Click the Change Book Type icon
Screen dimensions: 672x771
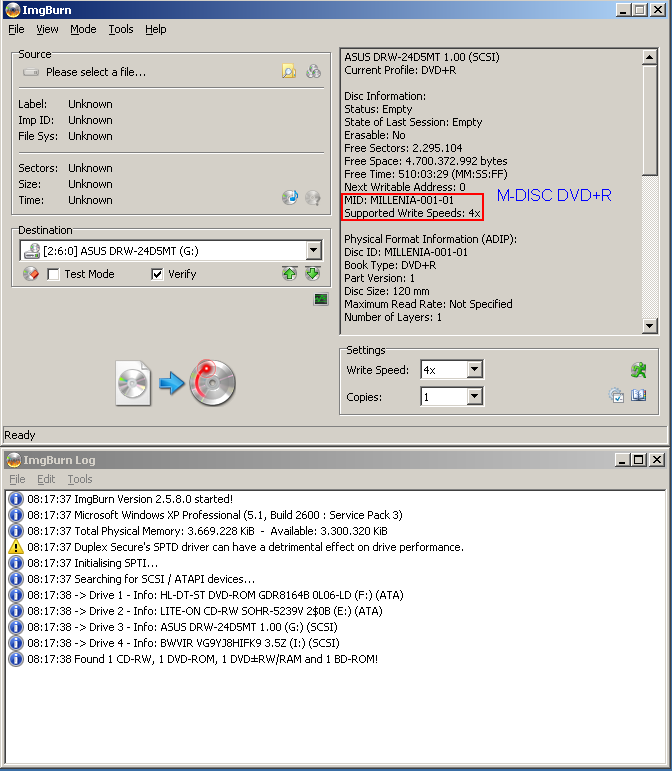coord(639,395)
